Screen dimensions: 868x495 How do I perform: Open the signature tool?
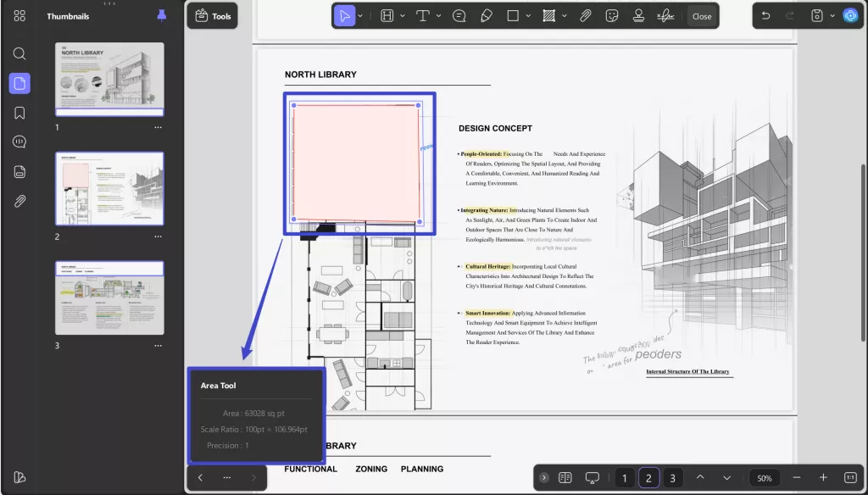(x=667, y=15)
